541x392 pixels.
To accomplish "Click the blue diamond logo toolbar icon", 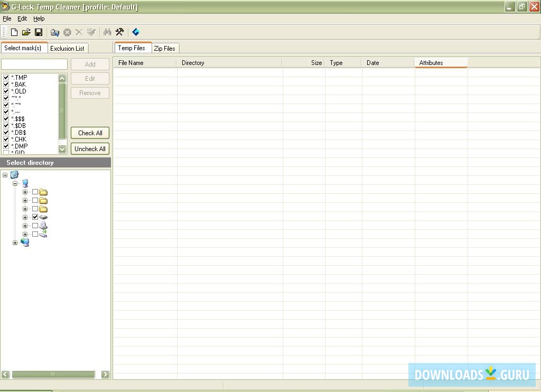I will point(136,32).
